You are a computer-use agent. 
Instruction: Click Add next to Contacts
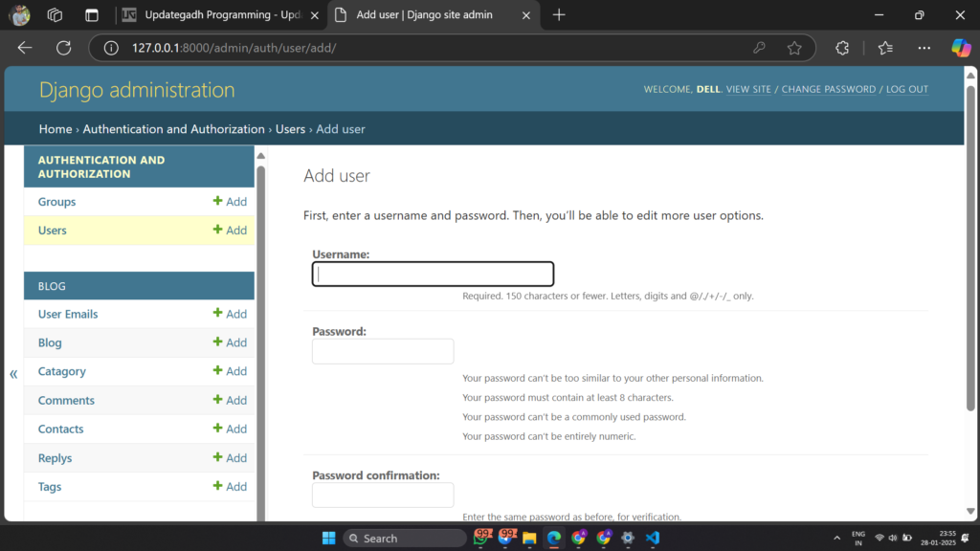(230, 429)
